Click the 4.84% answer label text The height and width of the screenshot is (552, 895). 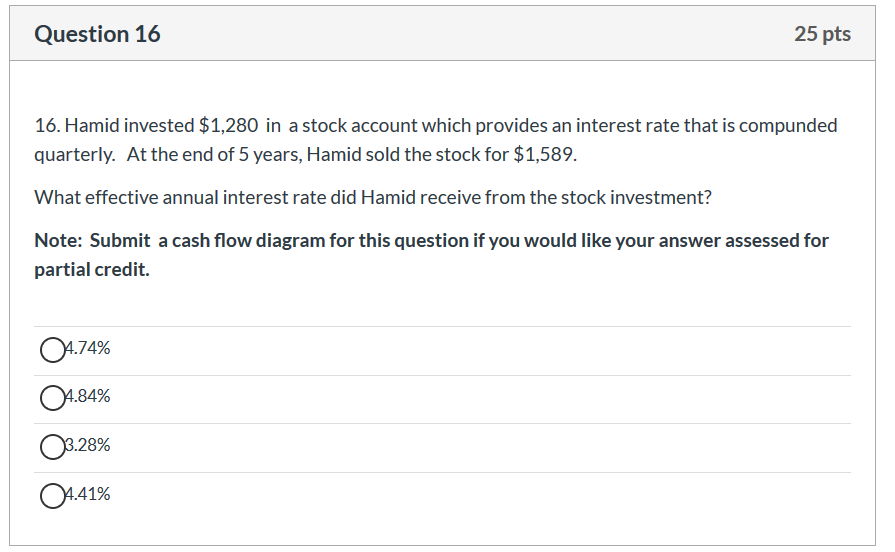(87, 396)
